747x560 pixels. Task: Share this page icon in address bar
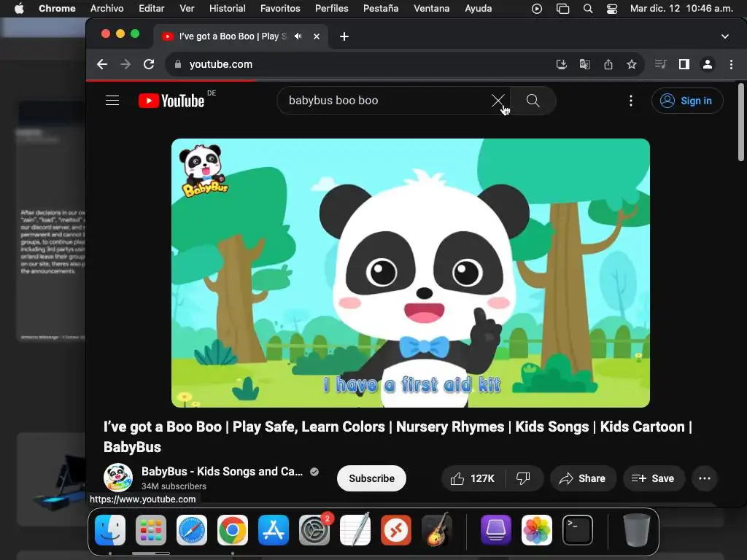tap(608, 64)
